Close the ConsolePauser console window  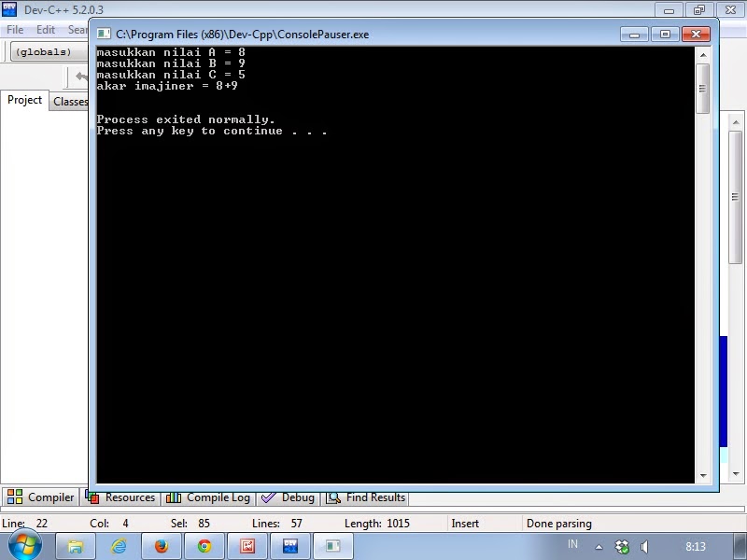click(x=696, y=35)
